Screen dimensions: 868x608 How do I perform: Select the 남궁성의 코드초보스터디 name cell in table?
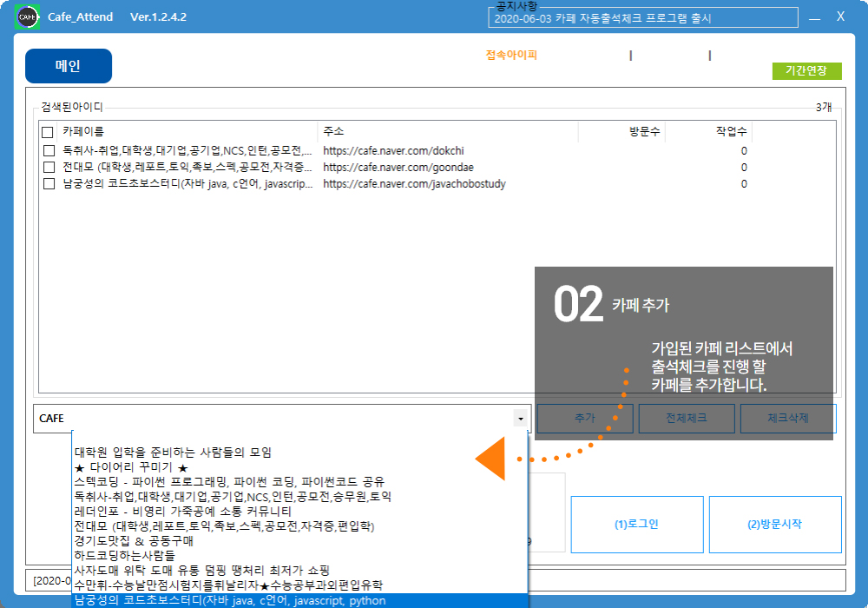(187, 184)
